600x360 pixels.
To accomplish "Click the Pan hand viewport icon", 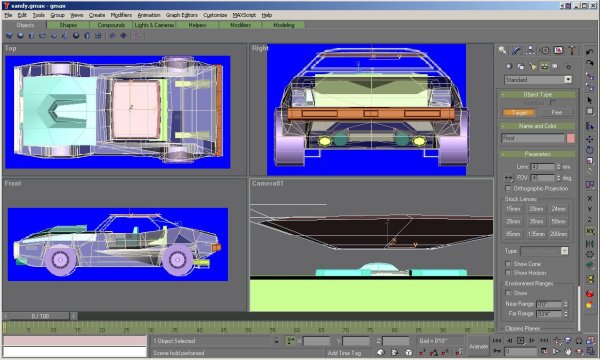I will pyautogui.click(x=568, y=351).
